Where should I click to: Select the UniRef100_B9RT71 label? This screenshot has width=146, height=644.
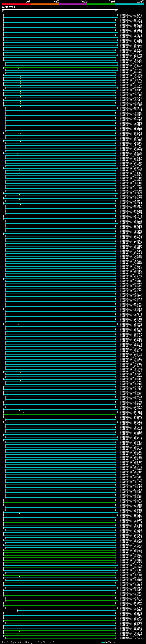131,434
